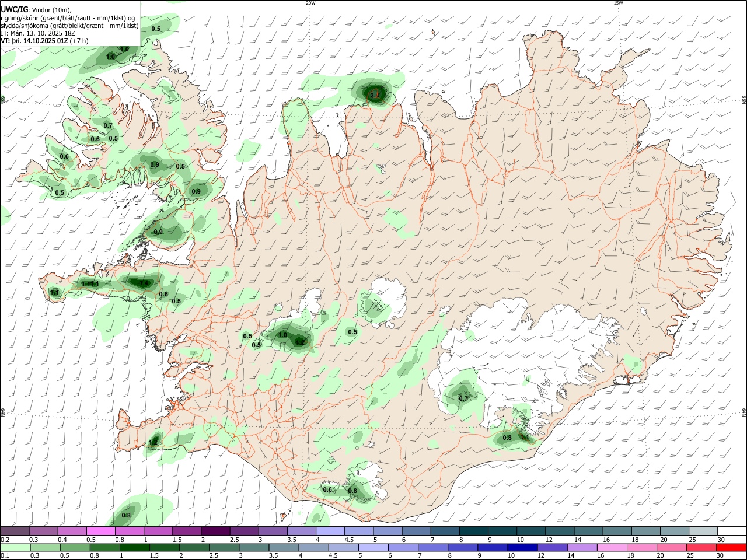The image size is (747, 560).
Task: Click the 0.8 value on Mýrdalsjökull glacier
Action: point(352,491)
